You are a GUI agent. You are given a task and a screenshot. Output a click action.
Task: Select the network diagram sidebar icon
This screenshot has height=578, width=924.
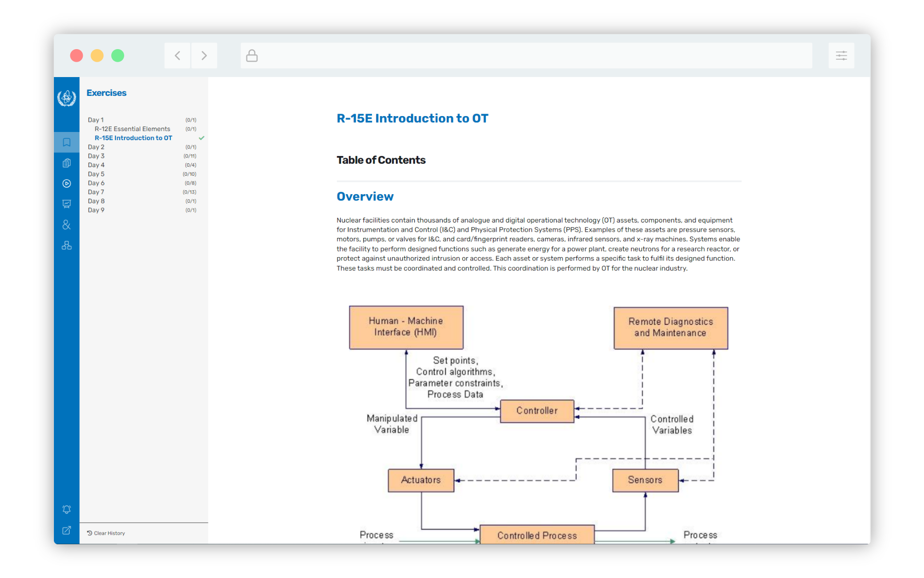click(x=66, y=245)
